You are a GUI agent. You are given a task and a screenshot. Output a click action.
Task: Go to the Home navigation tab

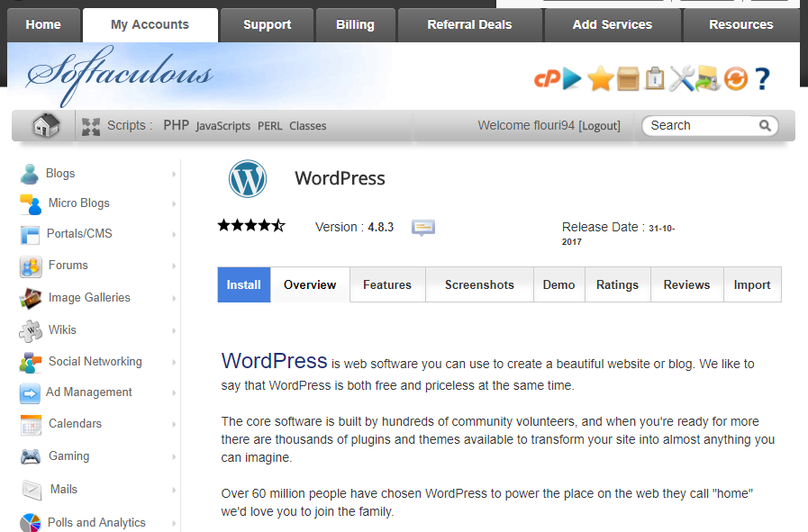pyautogui.click(x=43, y=24)
